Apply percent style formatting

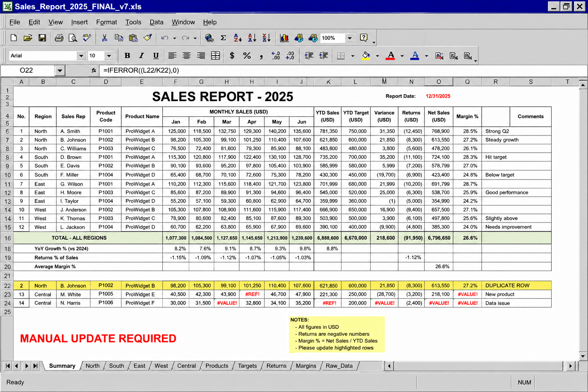247,56
